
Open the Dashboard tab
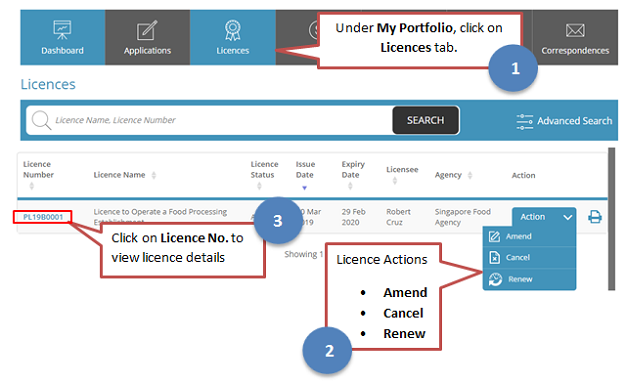(x=63, y=38)
